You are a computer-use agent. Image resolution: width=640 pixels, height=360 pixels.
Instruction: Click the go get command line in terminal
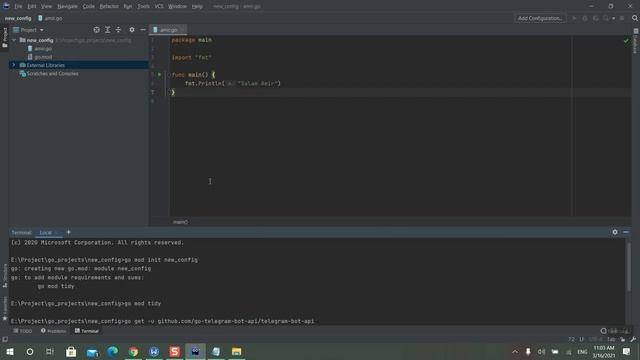(162, 321)
